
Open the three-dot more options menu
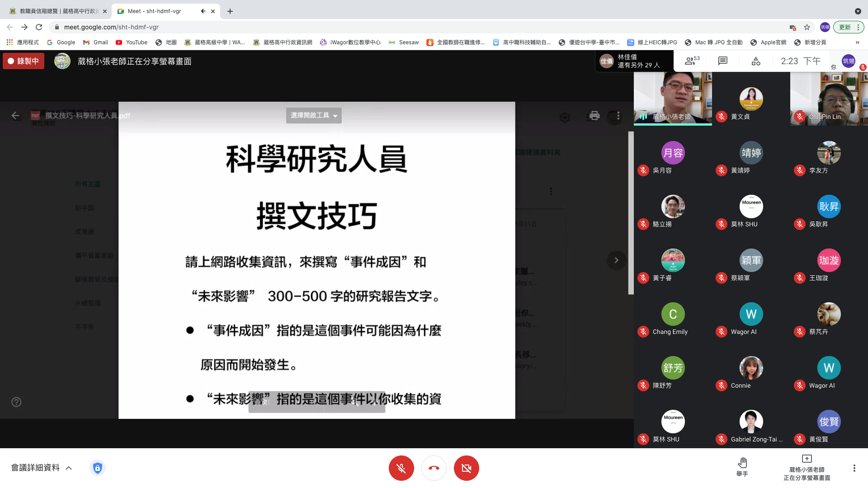[854, 468]
